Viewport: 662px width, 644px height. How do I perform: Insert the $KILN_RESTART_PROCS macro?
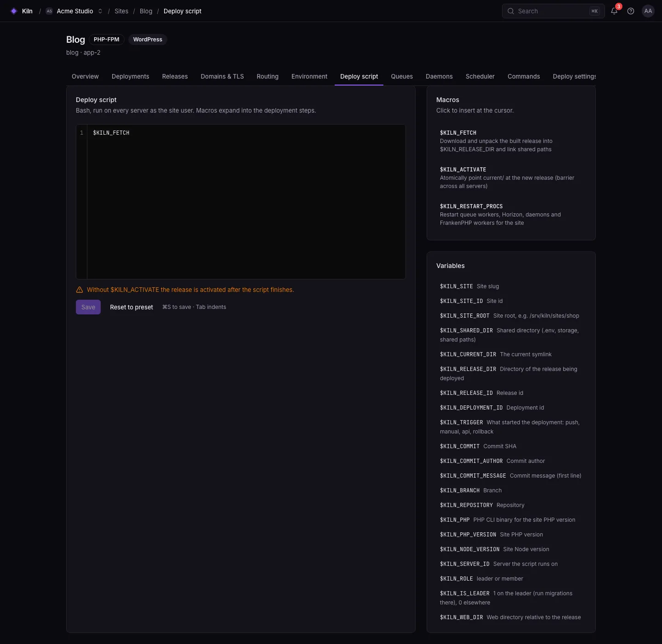(x=511, y=214)
